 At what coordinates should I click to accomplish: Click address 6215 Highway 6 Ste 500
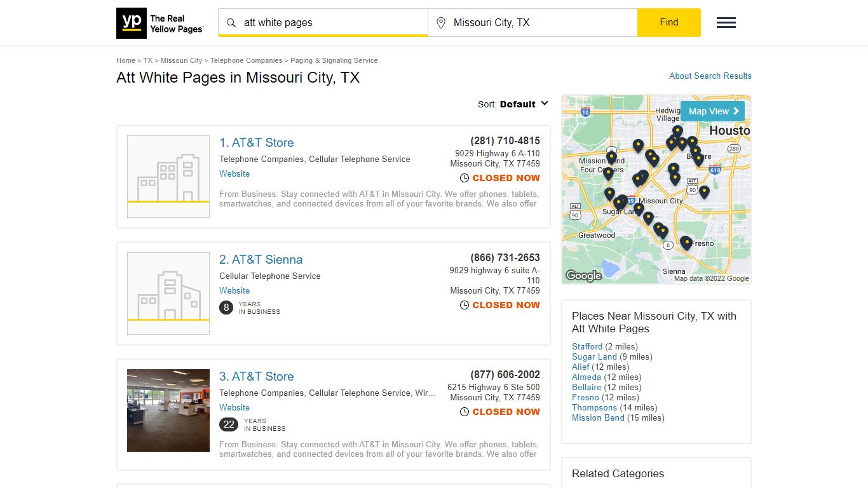pos(494,388)
